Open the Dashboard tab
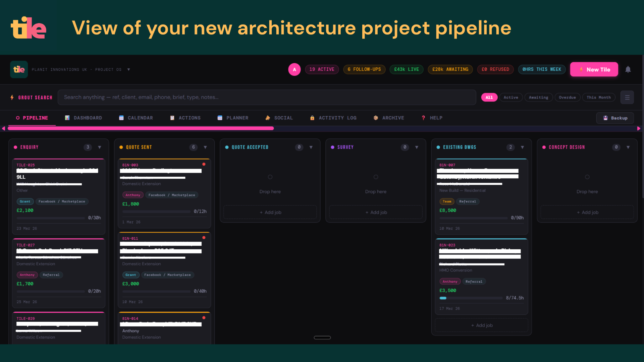 coord(84,118)
